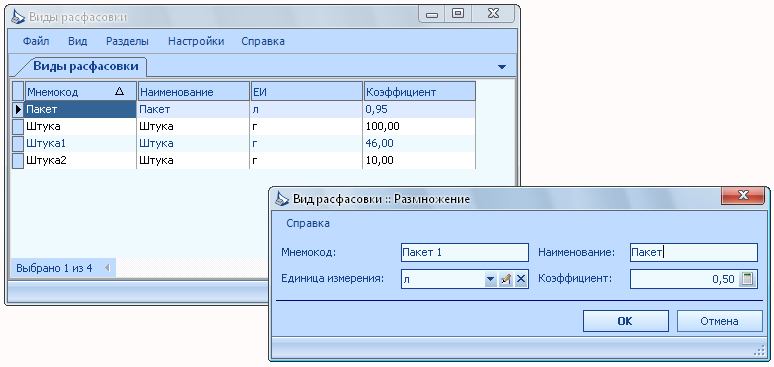Minimize the Виды расфасовки window
Viewport: 774px width, 367px height.
[x=432, y=14]
